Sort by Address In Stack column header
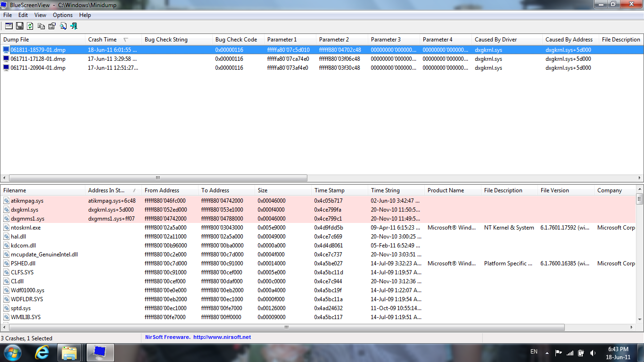 point(114,190)
